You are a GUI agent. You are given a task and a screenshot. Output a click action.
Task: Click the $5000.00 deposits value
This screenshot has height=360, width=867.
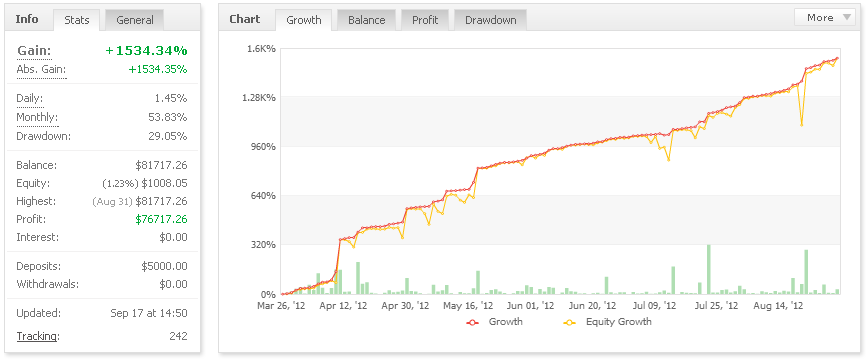point(164,266)
